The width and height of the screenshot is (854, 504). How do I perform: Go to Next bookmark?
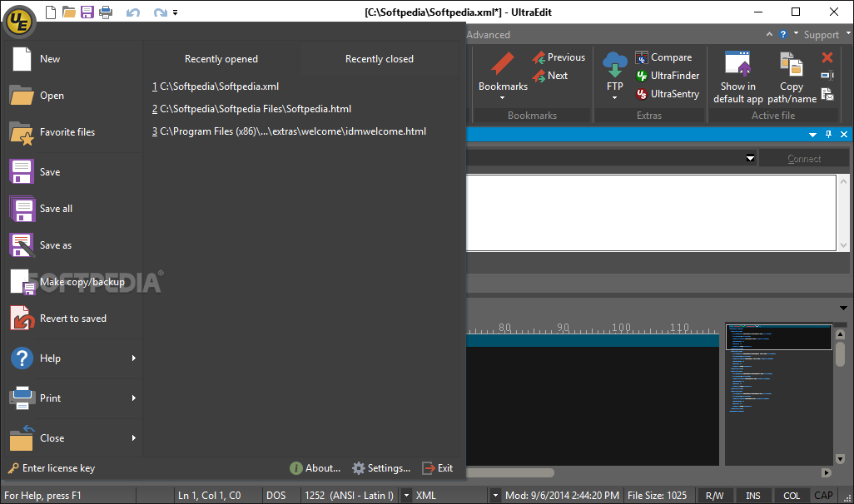[550, 76]
